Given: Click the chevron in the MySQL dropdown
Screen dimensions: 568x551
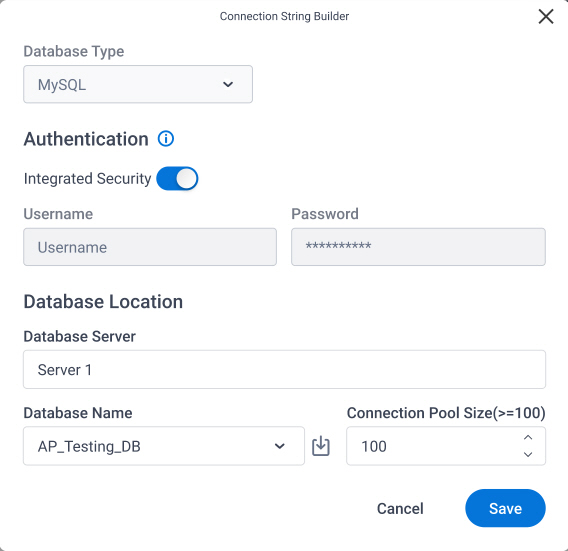Looking at the screenshot, I should (x=228, y=84).
